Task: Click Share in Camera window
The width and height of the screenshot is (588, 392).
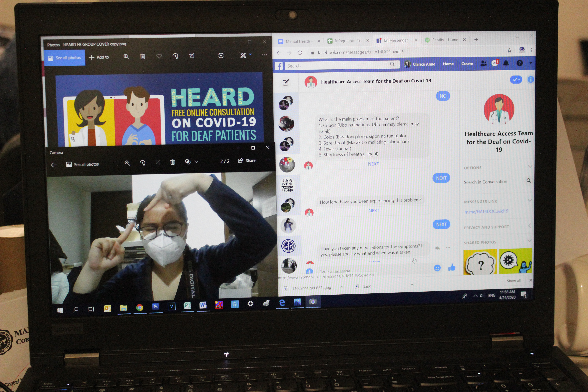Action: [x=246, y=160]
